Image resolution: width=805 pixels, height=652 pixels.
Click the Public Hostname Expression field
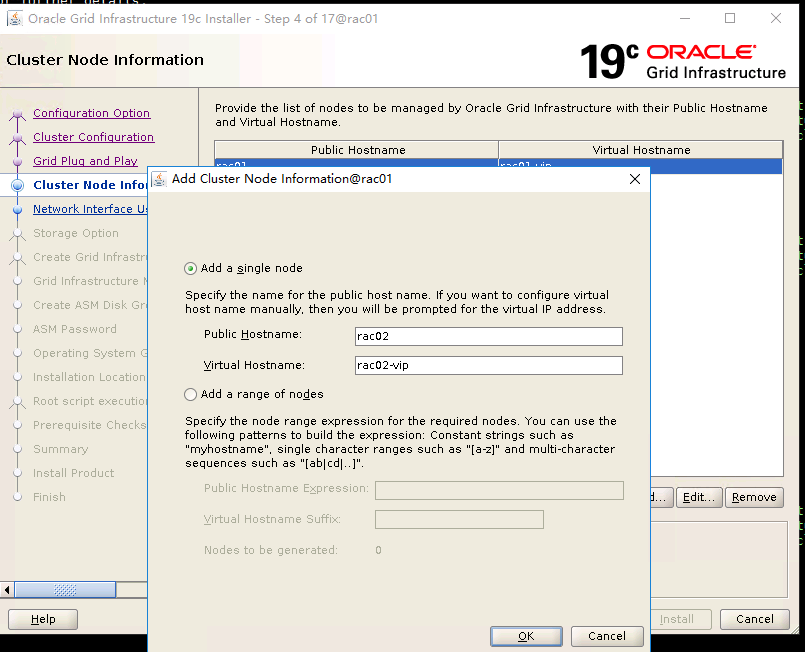[x=500, y=490]
